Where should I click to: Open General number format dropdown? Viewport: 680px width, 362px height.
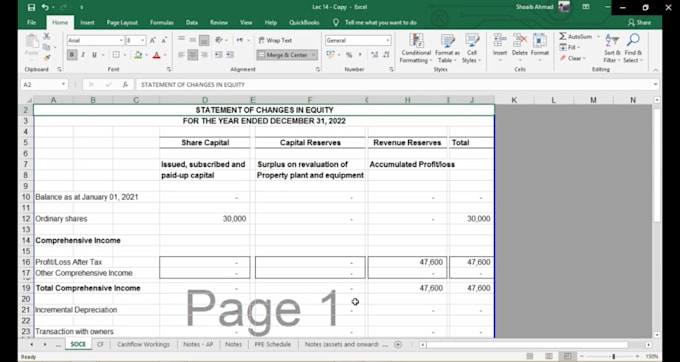[x=387, y=40]
